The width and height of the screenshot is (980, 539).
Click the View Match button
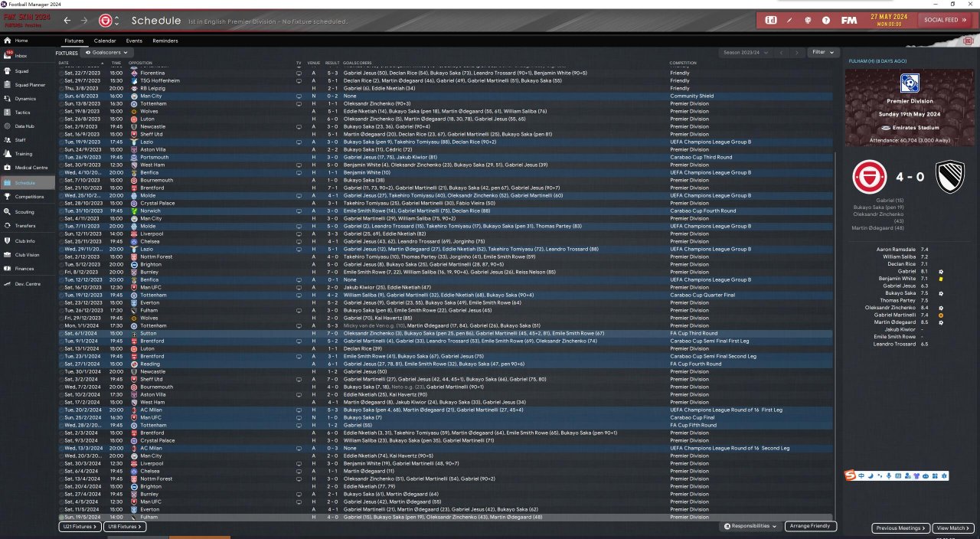tap(953, 528)
